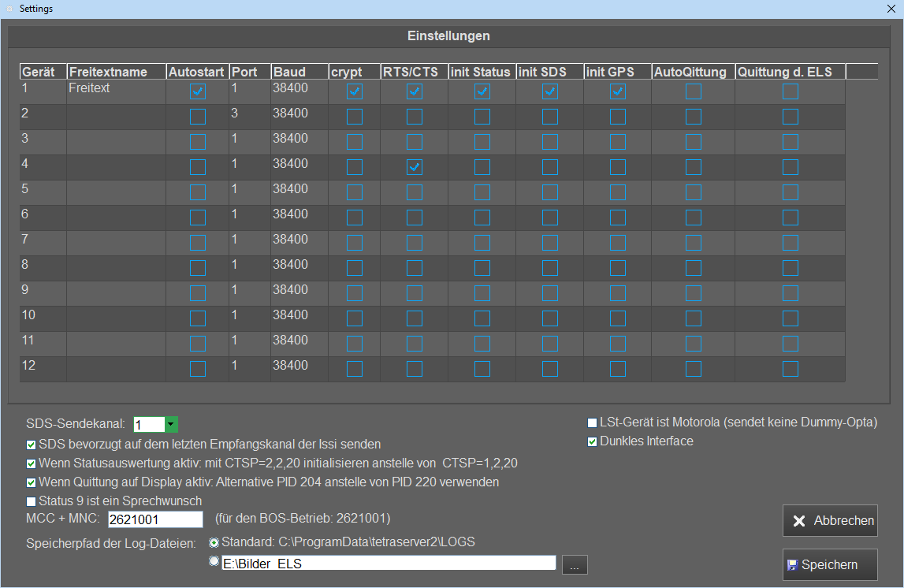Click the baud cell of device 12

pyautogui.click(x=299, y=369)
